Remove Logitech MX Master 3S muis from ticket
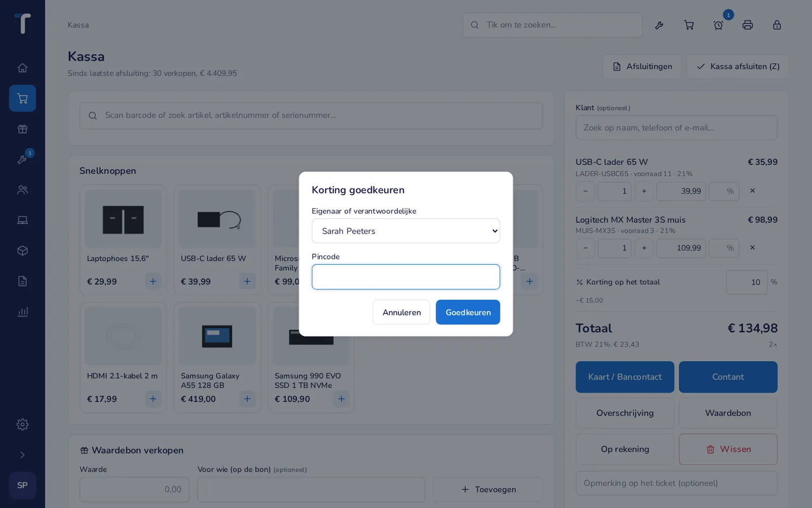The image size is (812, 508). 753,248
